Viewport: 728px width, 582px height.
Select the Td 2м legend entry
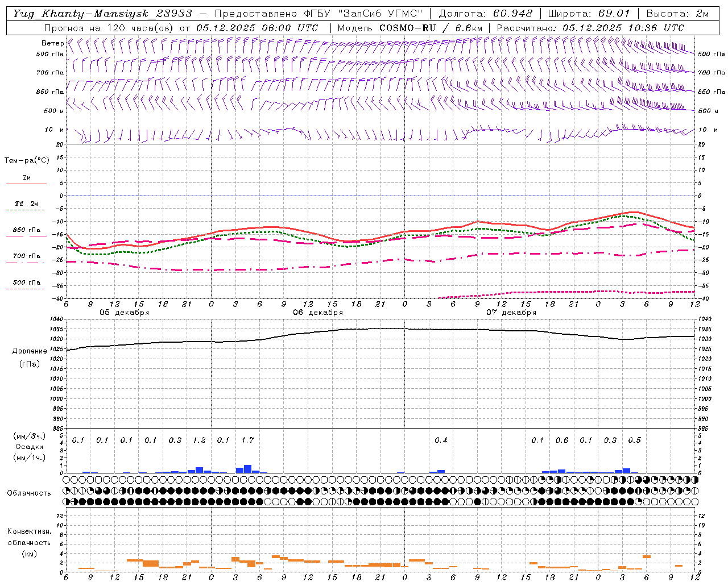point(26,203)
